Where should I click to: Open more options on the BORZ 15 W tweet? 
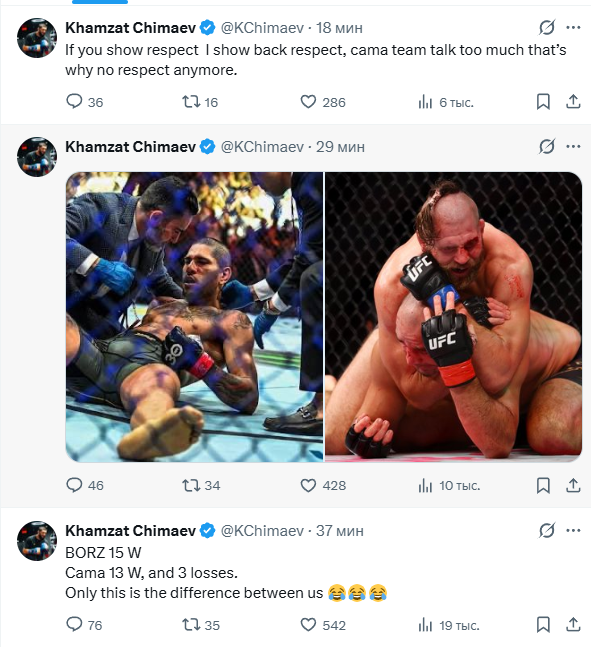(573, 530)
